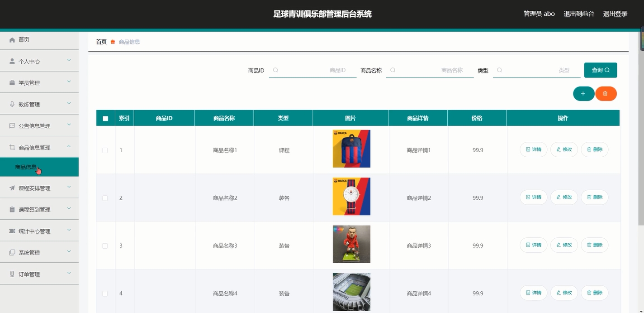Focus the 商品ID search input

[313, 70]
